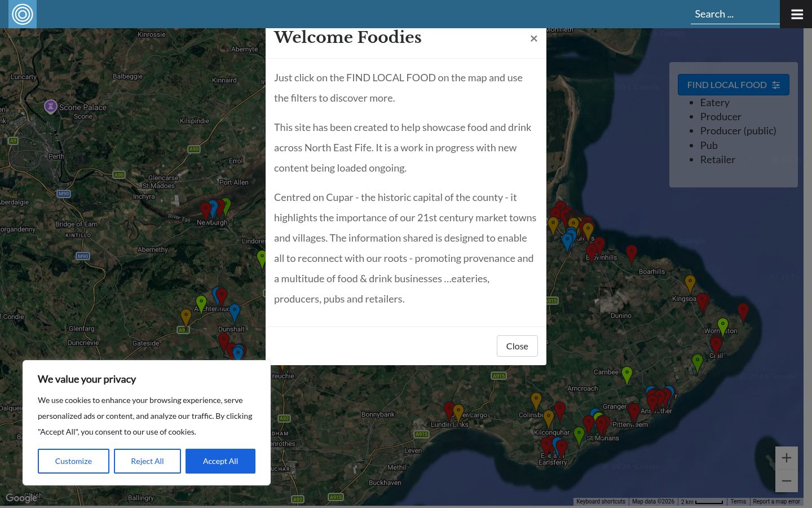Select the Producer (public) filter
The height and width of the screenshot is (508, 812).
(x=738, y=130)
